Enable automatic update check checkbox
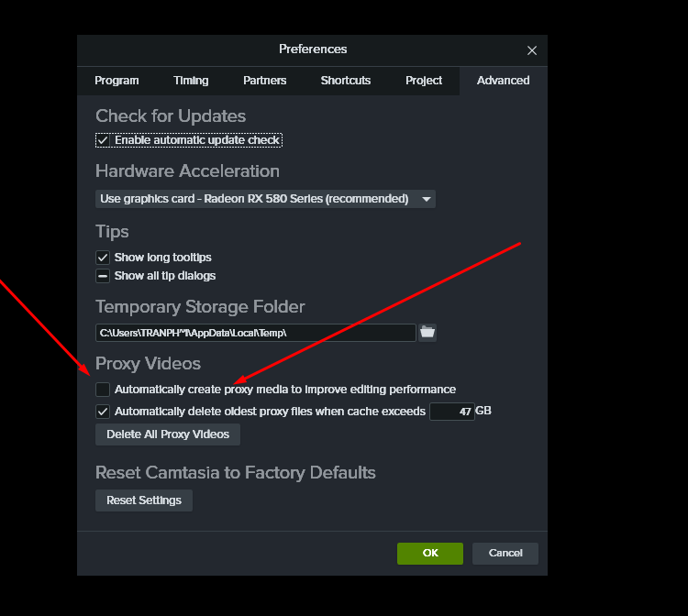Viewport: 688px width, 616px height. (103, 140)
